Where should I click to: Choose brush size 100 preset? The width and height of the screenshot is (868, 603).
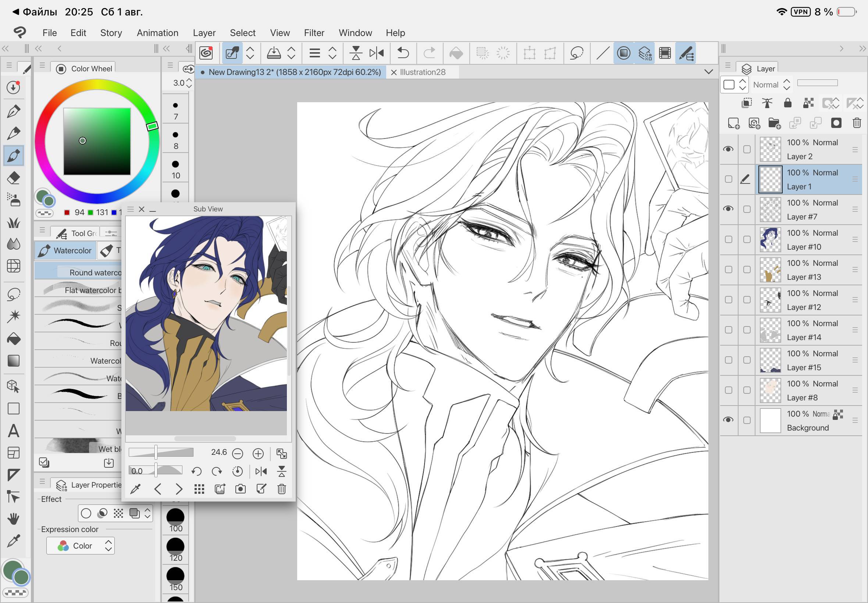point(176,521)
